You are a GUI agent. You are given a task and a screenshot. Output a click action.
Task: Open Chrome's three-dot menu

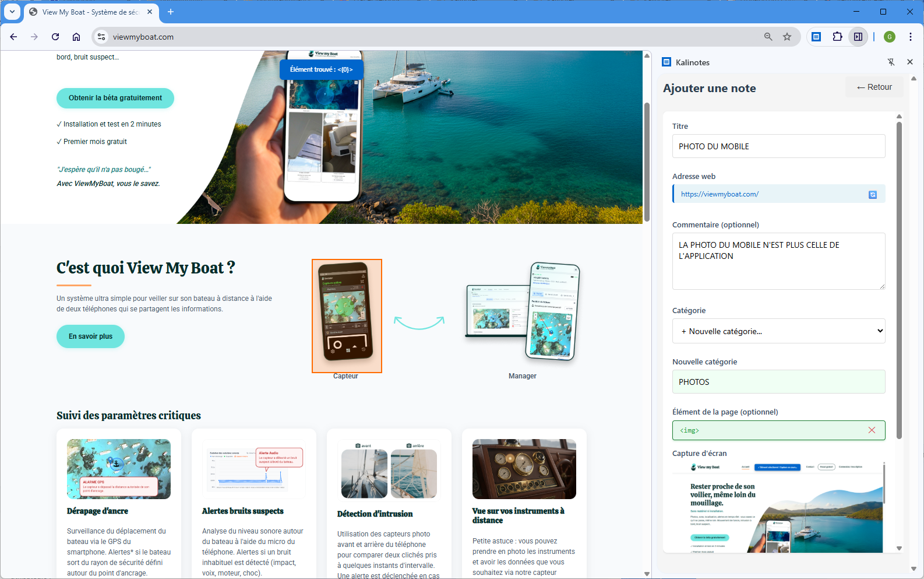(911, 37)
